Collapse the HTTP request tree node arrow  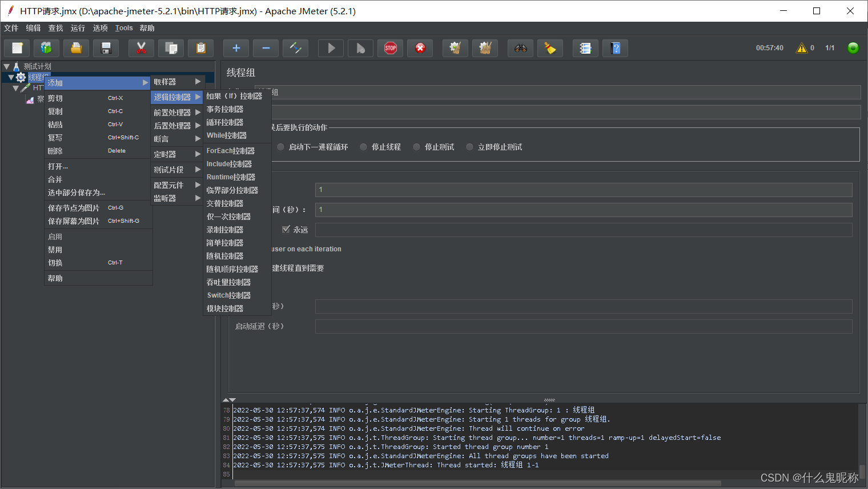pyautogui.click(x=15, y=88)
